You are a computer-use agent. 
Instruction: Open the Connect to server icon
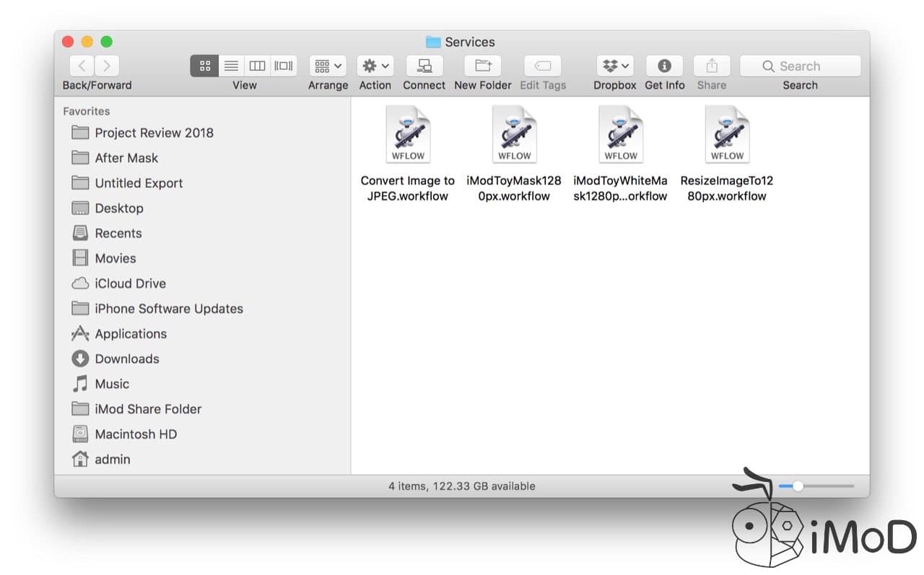(x=424, y=65)
